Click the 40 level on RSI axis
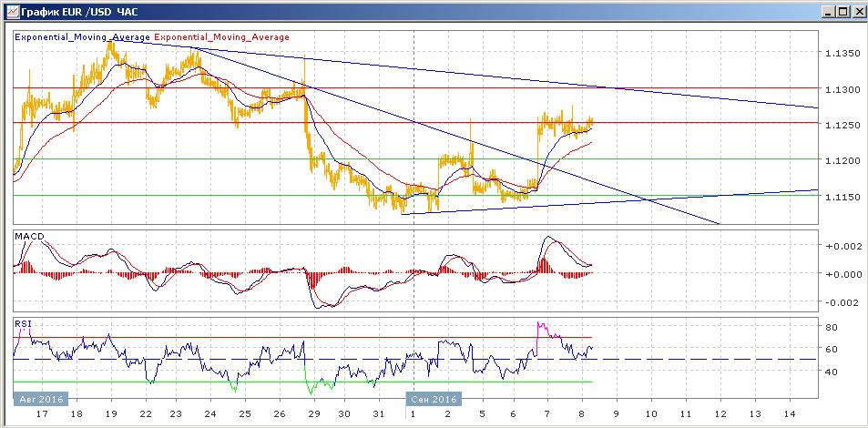Viewport: 868px width, 428px height. [832, 372]
